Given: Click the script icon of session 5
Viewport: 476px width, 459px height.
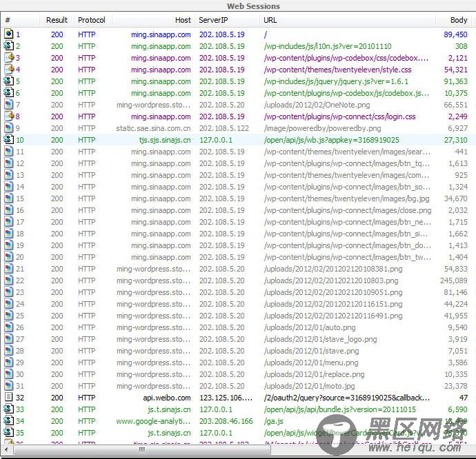Looking at the screenshot, I should [x=9, y=81].
